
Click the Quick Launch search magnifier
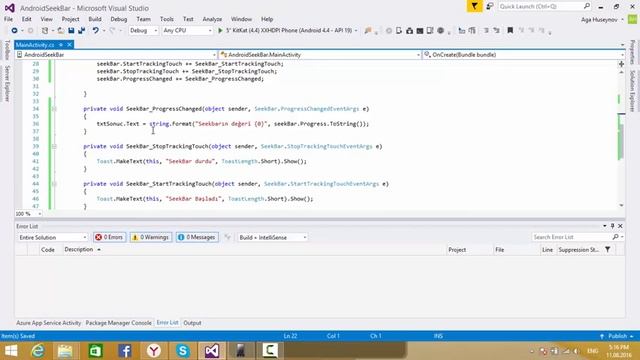coord(587,6)
